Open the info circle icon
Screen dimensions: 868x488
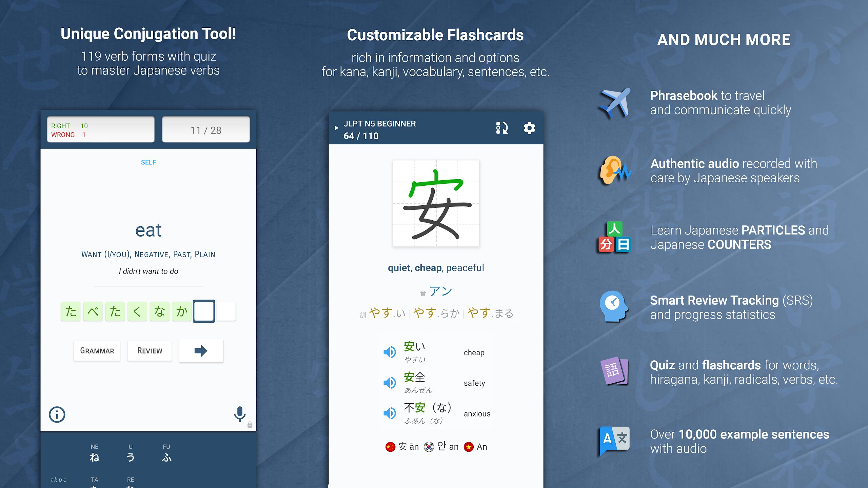pos(57,414)
